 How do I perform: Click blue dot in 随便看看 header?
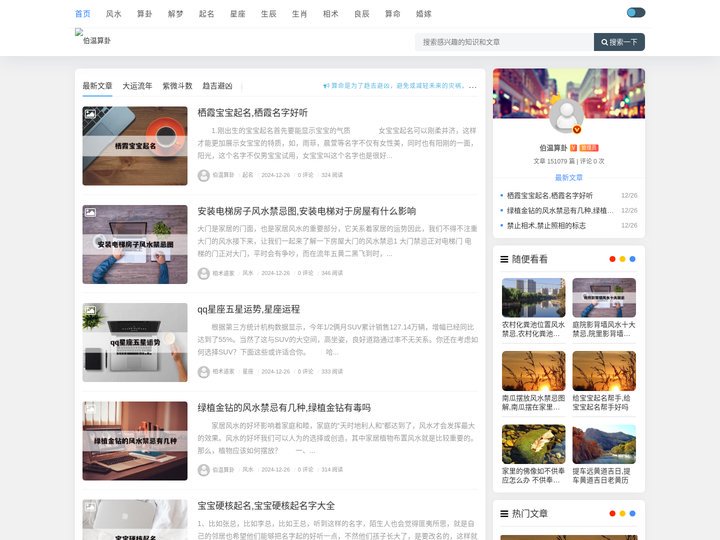632,259
